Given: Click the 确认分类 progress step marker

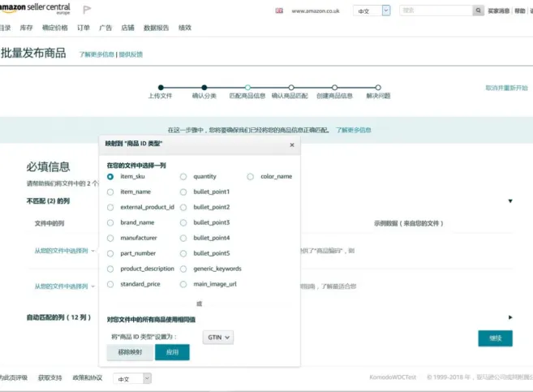Looking at the screenshot, I should [204, 88].
